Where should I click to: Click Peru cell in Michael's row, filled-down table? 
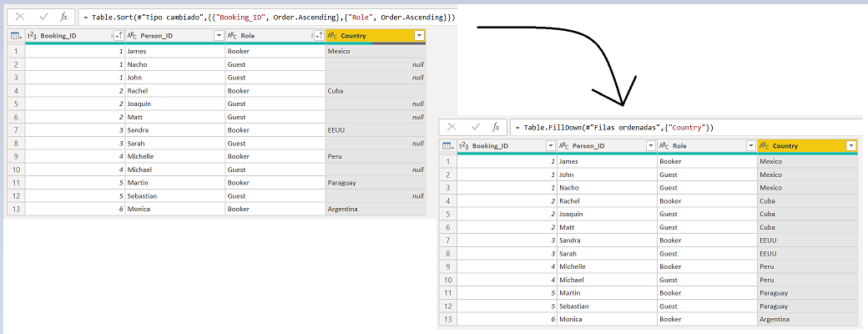click(807, 280)
